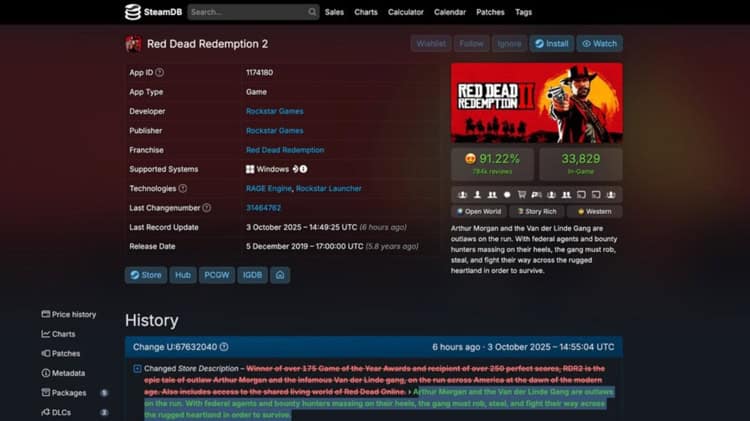Click the search magnifier icon

click(x=312, y=12)
